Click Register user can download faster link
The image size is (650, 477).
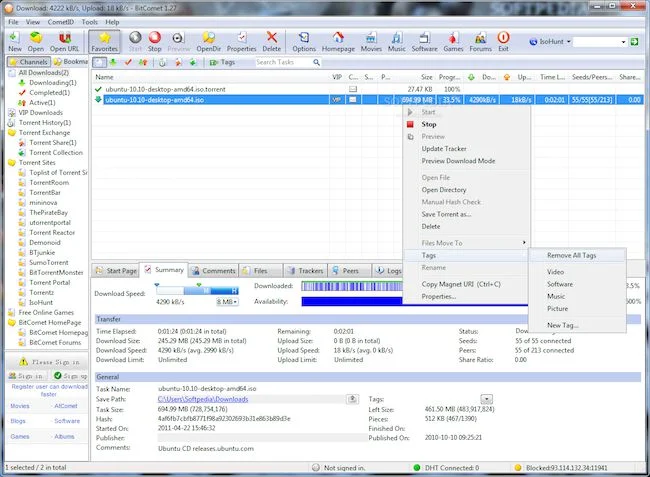click(49, 390)
